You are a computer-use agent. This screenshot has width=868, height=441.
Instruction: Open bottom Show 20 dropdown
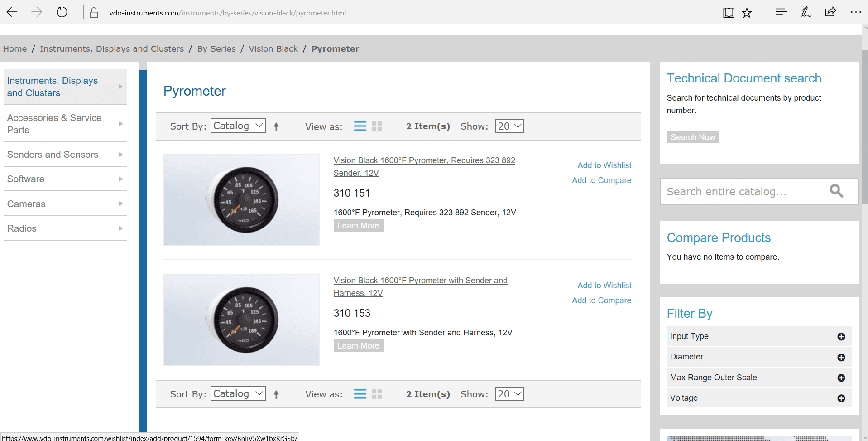[509, 393]
